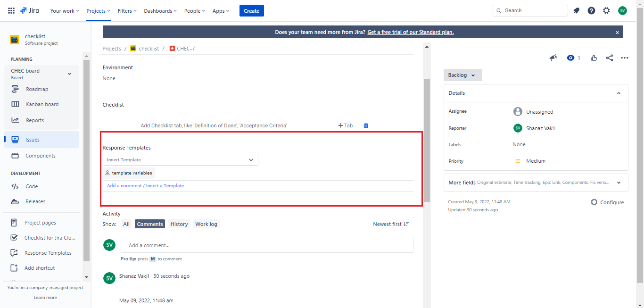
Task: Open Configure for issue layout
Action: (607, 202)
